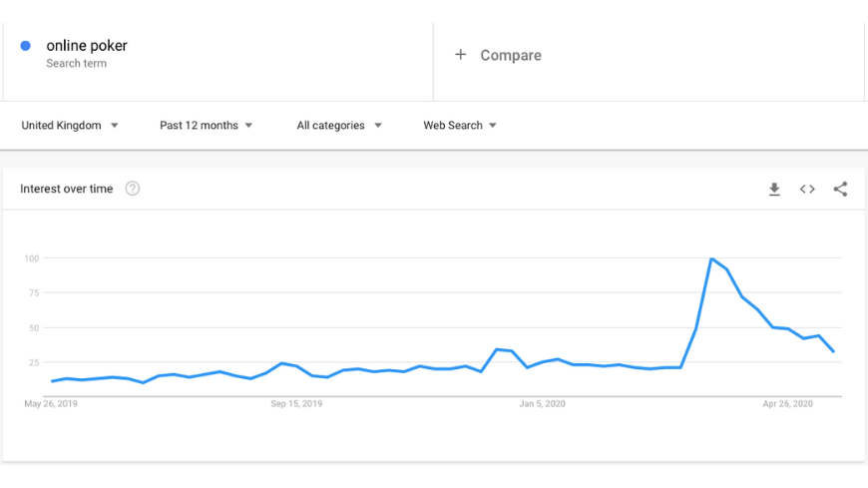Open the Web Search type dropdown
This screenshot has width=868, height=488.
point(460,125)
